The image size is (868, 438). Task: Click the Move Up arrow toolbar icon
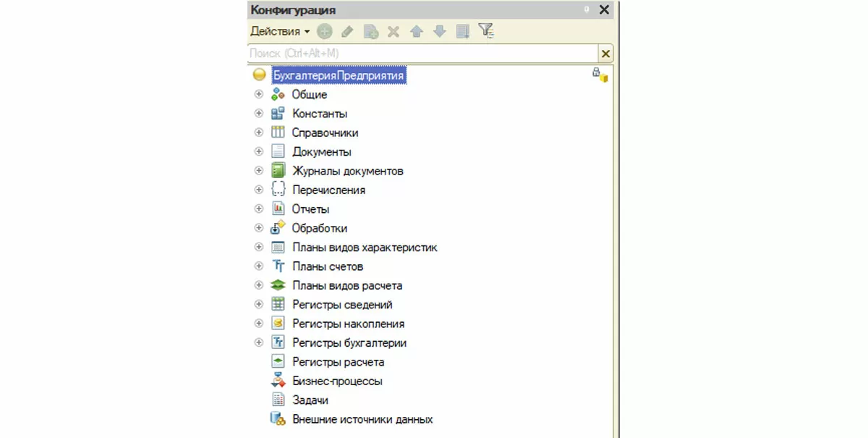point(416,32)
